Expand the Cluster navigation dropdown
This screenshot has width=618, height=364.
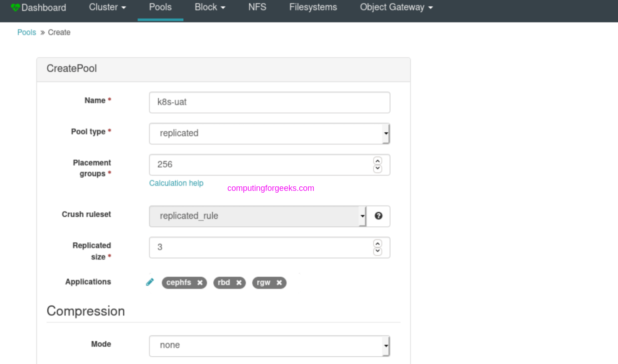click(x=107, y=7)
